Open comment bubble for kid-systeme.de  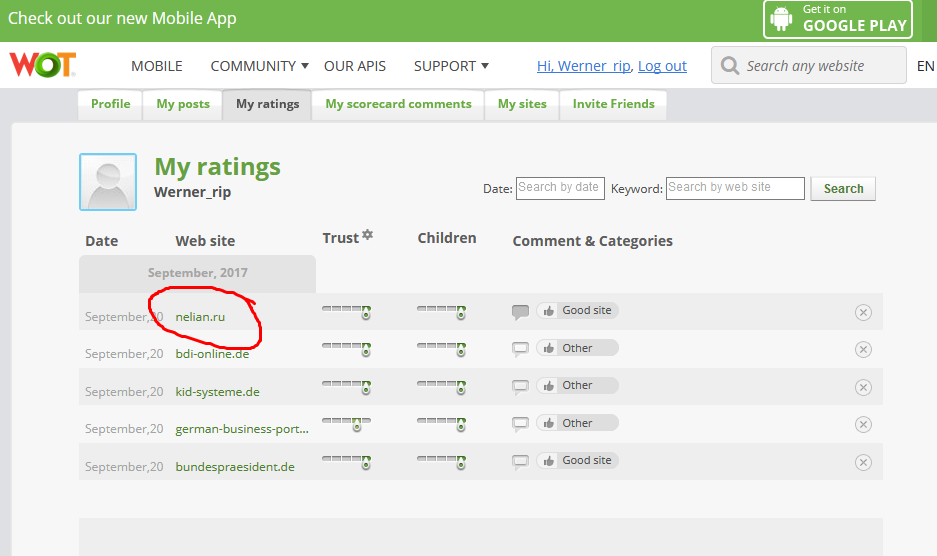coord(520,387)
